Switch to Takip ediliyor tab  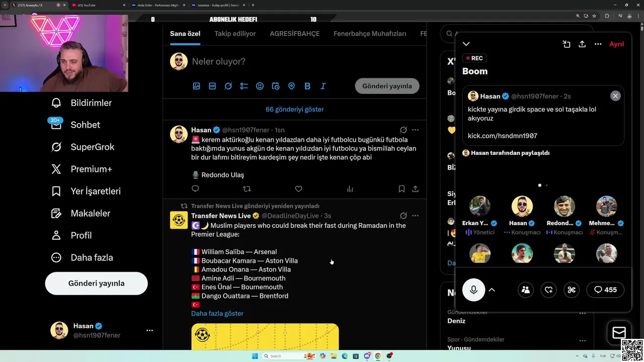pos(235,34)
